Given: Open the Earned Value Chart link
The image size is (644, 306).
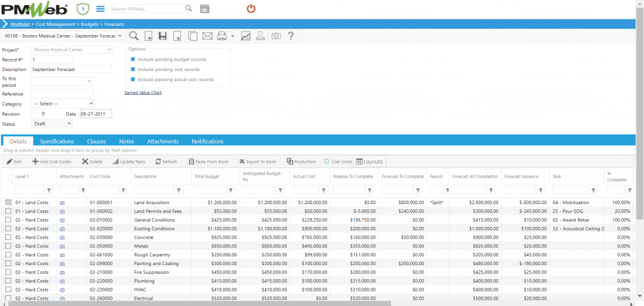Looking at the screenshot, I should point(143,93).
